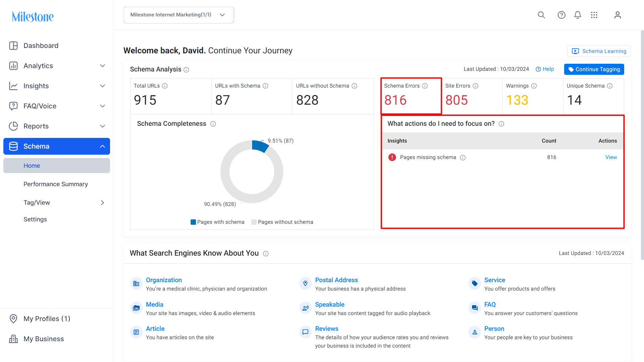Image resolution: width=644 pixels, height=362 pixels.
Task: Open the Person schema link
Action: click(494, 329)
